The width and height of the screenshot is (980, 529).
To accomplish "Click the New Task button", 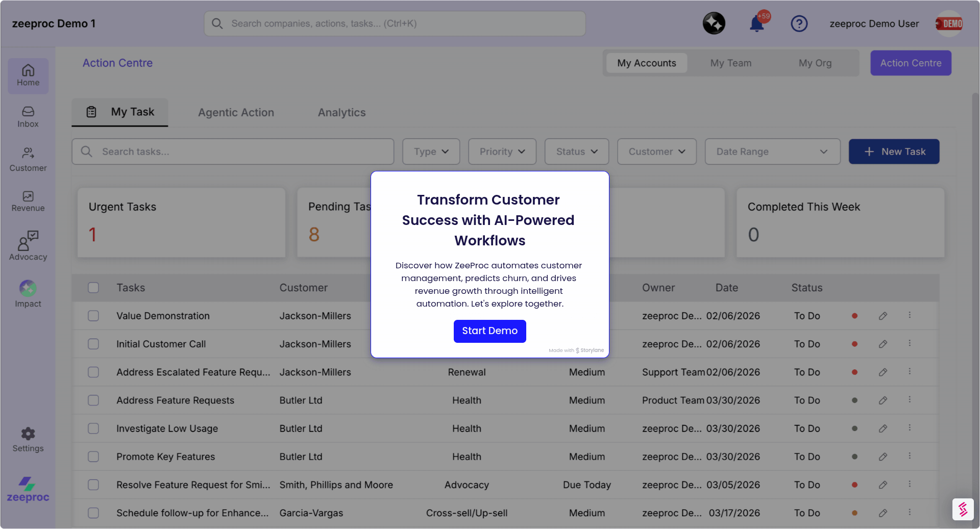I will (894, 152).
